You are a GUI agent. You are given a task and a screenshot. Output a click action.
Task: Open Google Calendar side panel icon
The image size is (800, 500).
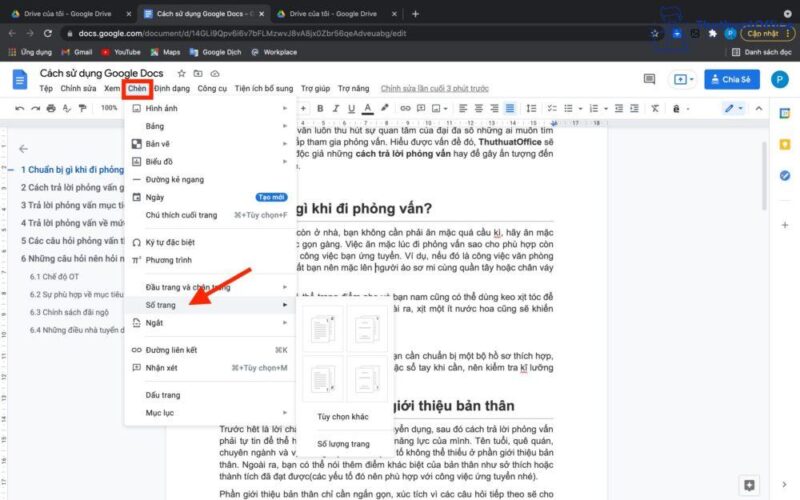[785, 114]
